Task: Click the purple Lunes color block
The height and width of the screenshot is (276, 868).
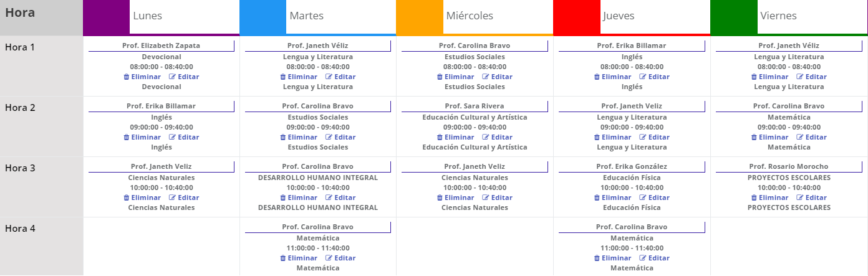Action: pos(106,17)
